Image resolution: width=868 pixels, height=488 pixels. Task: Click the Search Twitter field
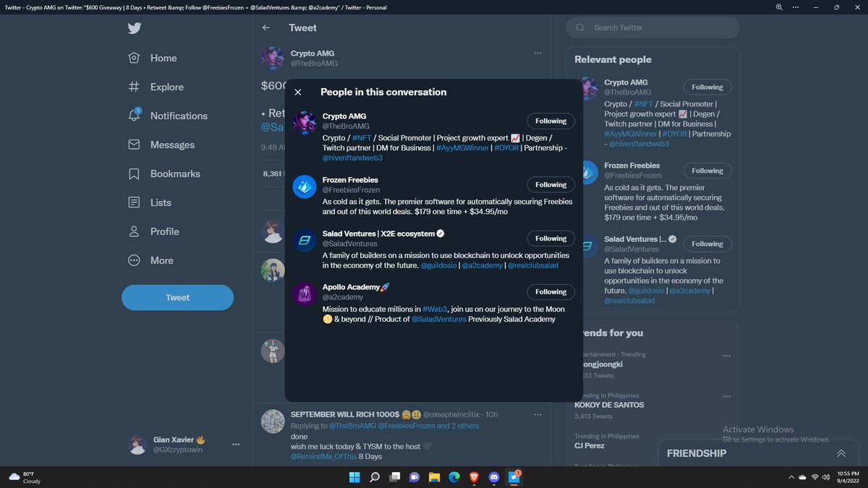point(653,27)
